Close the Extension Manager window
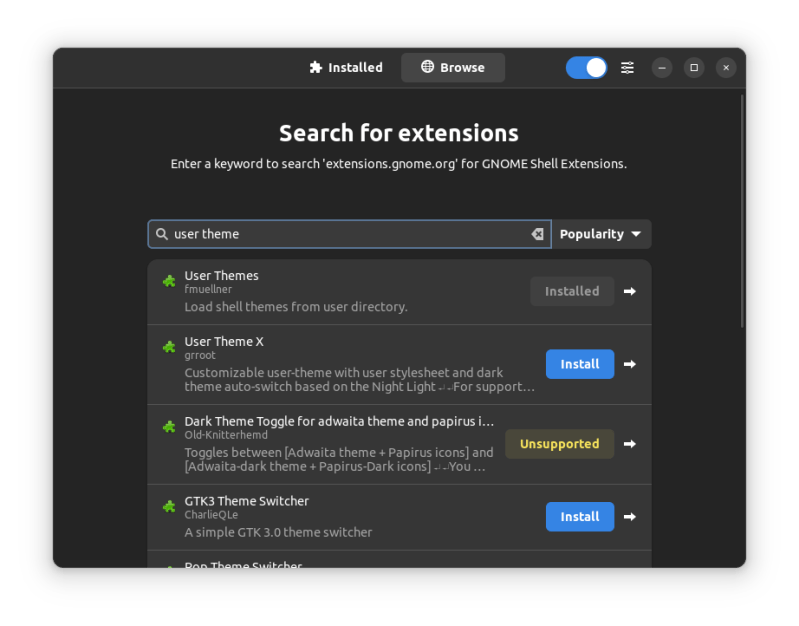 coord(726,68)
